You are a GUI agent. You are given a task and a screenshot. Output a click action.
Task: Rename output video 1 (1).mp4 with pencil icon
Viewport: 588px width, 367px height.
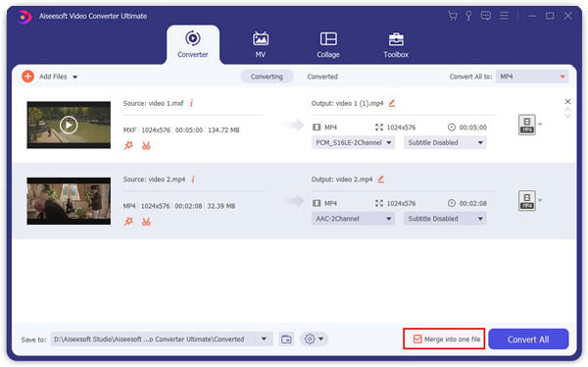click(392, 103)
